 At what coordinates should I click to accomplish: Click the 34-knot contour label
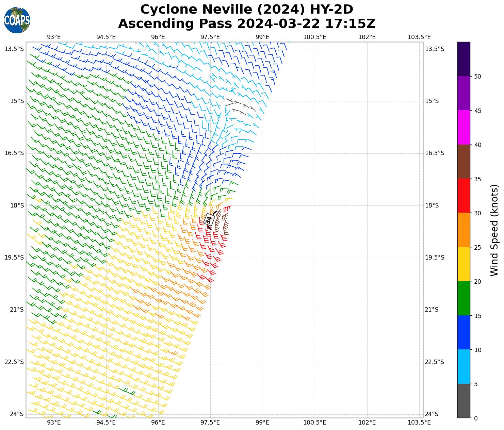pyautogui.click(x=209, y=220)
